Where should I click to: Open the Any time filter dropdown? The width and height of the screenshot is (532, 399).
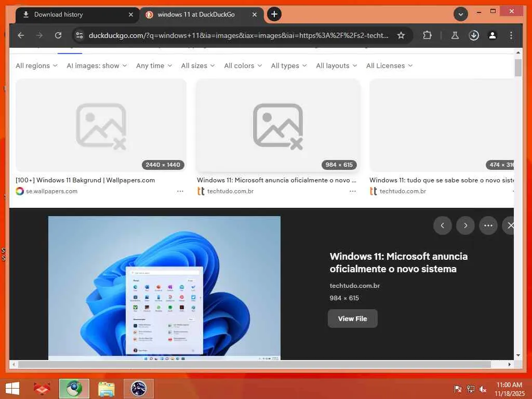click(x=154, y=66)
